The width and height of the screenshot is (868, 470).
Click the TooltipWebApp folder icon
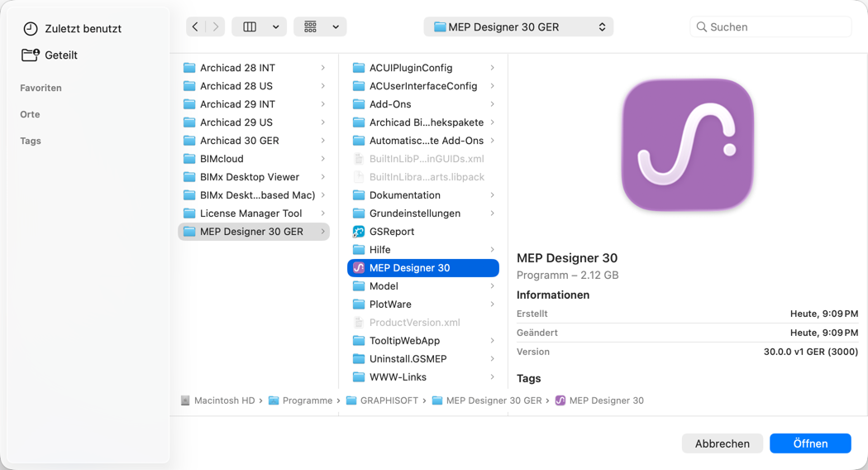click(x=359, y=341)
